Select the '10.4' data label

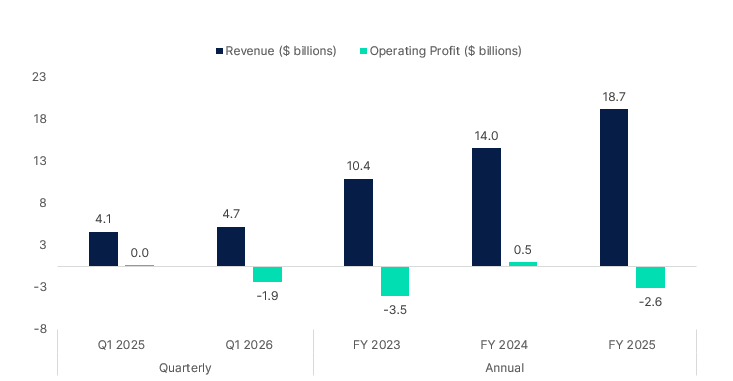tap(359, 166)
